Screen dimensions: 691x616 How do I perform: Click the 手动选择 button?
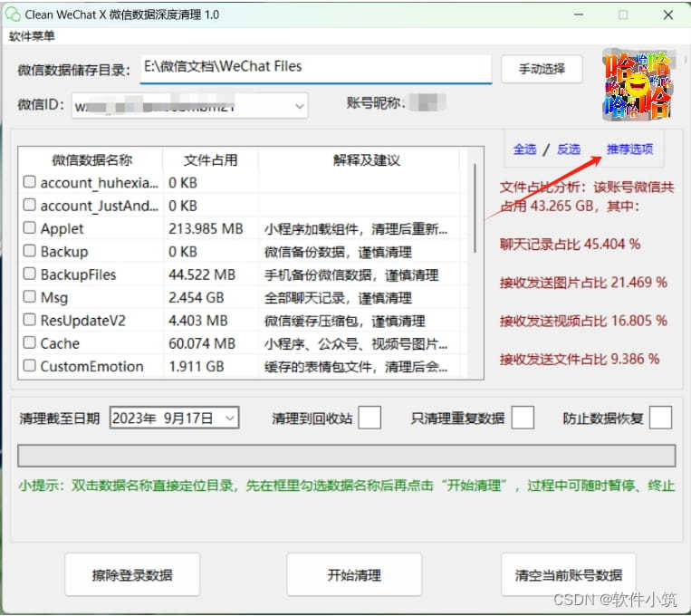pyautogui.click(x=542, y=69)
